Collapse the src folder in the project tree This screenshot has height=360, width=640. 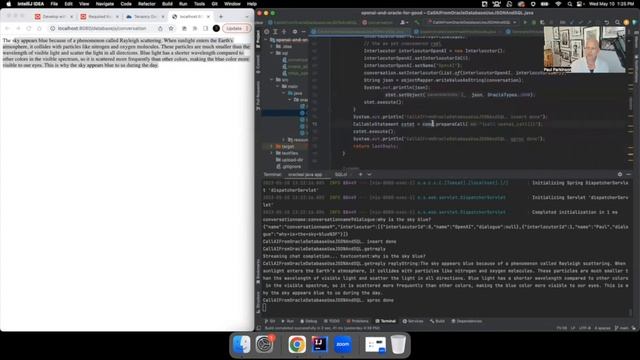[x=272, y=80]
